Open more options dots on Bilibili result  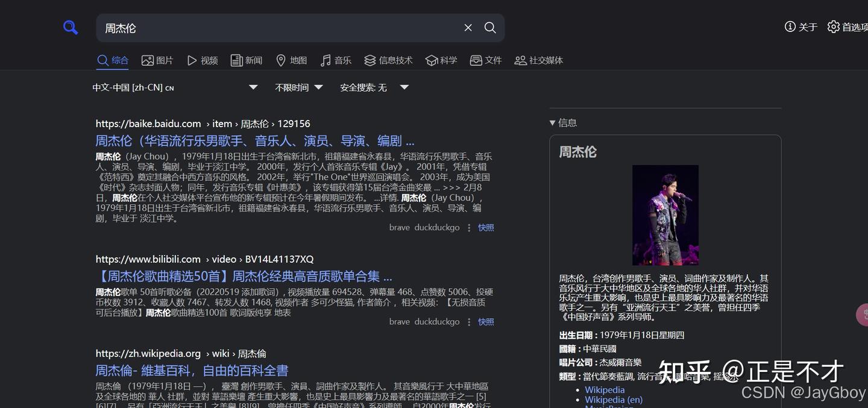tap(469, 322)
